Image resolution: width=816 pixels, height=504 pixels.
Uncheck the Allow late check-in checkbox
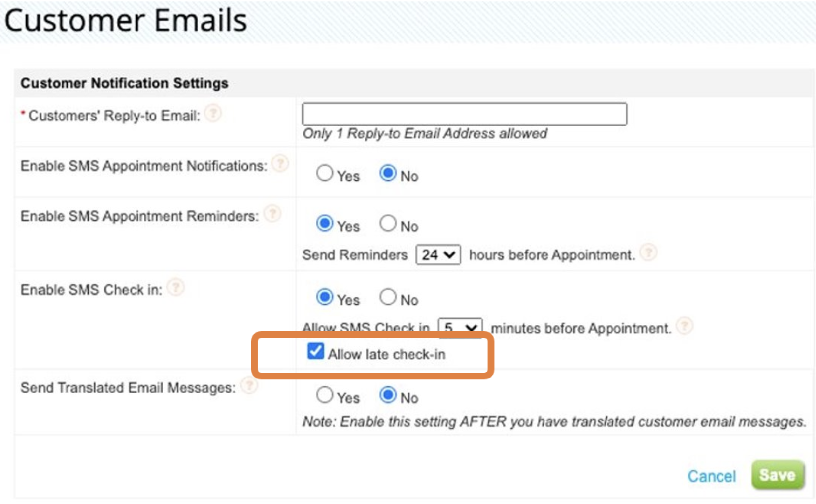[x=316, y=351]
